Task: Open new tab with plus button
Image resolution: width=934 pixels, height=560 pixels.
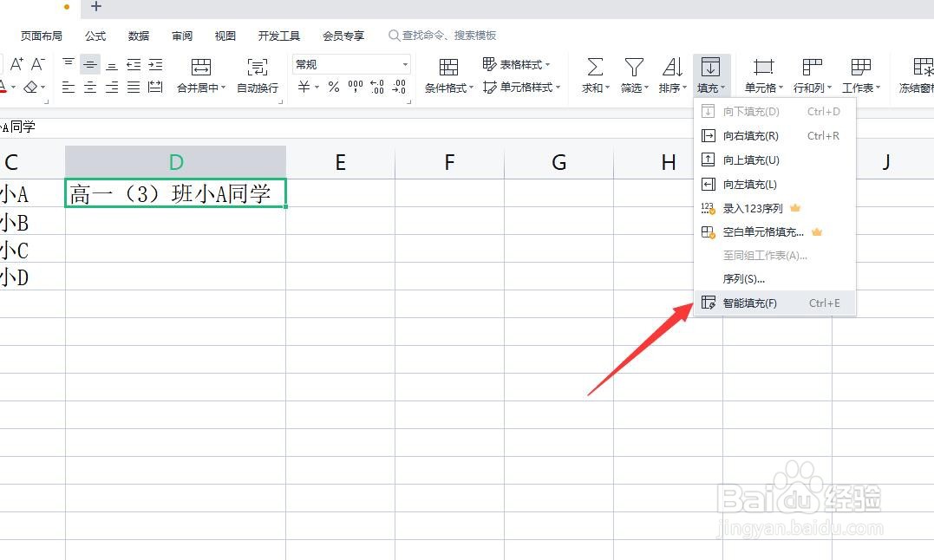Action: [x=96, y=7]
